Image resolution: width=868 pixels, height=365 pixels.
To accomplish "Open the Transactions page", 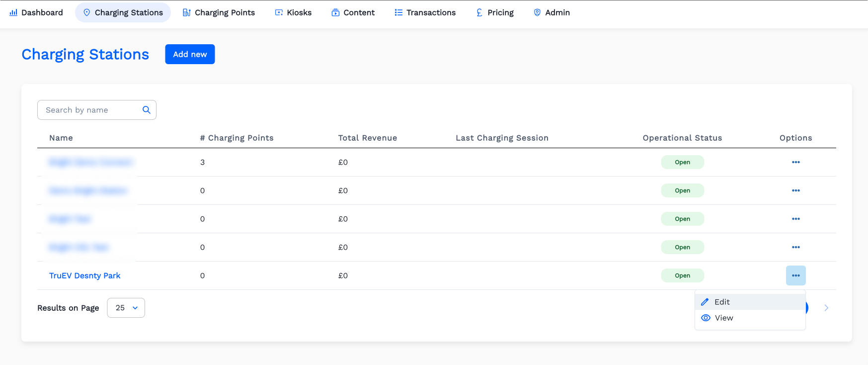I will click(425, 12).
